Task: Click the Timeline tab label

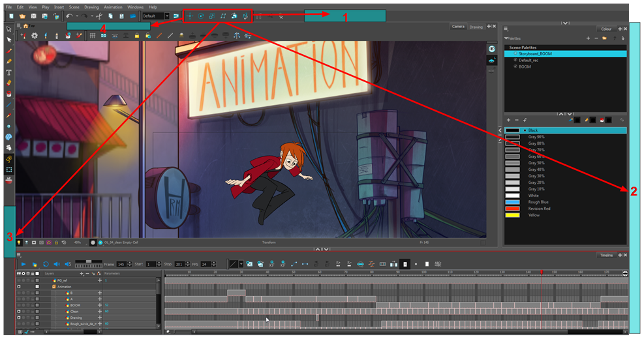Action: (606, 255)
